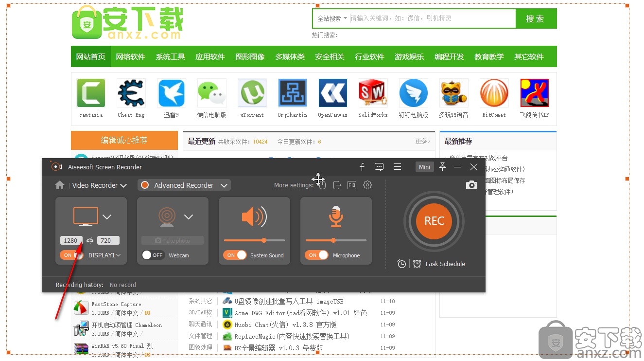Open Task Schedule
Viewport: 644px width, 361px height.
(x=445, y=264)
